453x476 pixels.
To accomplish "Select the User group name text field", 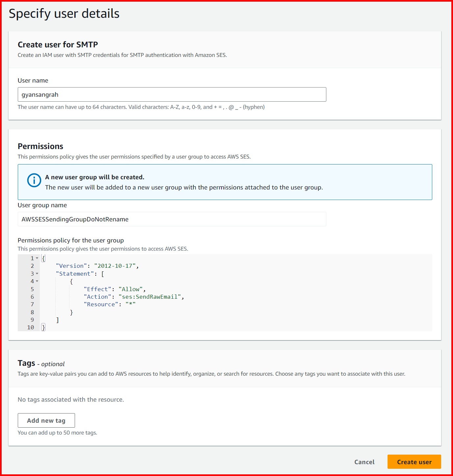I will click(172, 219).
